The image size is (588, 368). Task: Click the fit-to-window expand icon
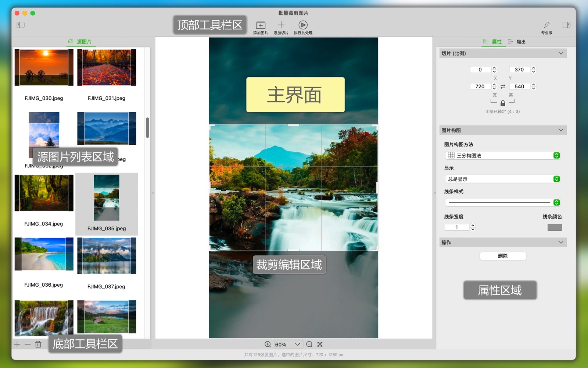320,344
